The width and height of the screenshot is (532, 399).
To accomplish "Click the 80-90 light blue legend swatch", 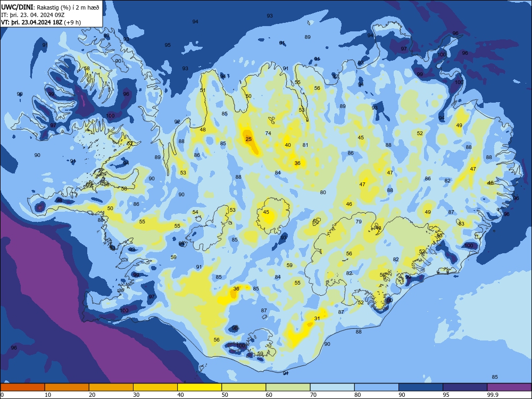I will 377,387.
